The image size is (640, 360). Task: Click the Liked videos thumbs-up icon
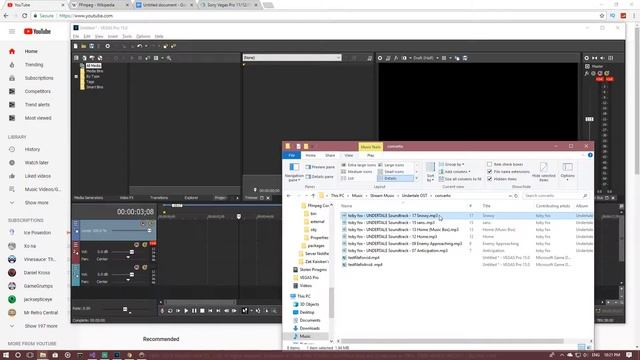pos(12,176)
